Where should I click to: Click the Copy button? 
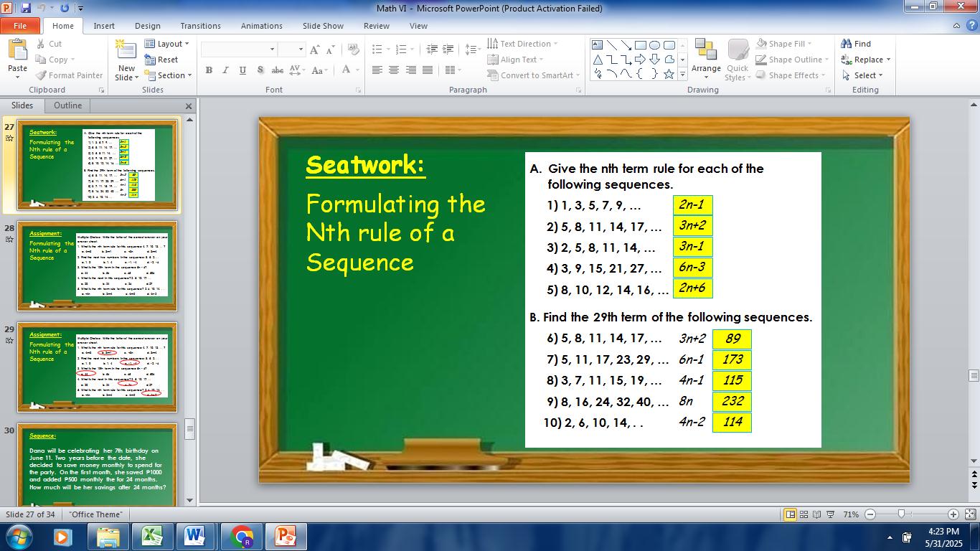[x=55, y=60]
